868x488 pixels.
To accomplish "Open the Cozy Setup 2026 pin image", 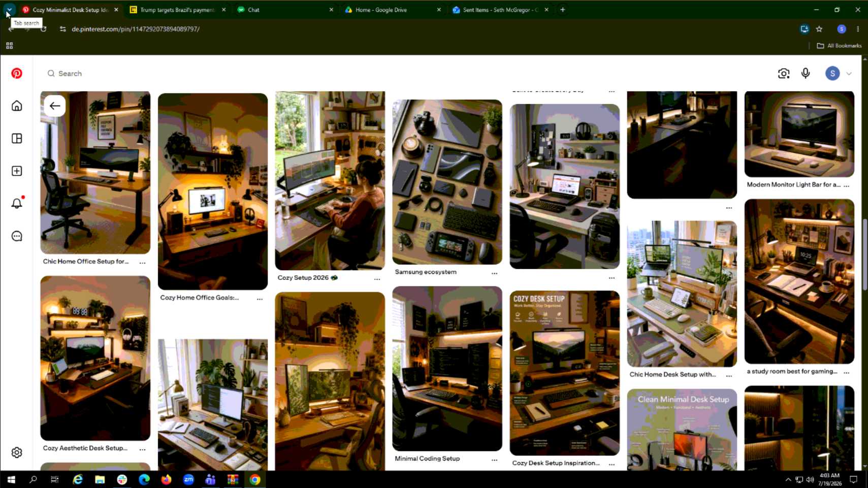I will click(330, 181).
